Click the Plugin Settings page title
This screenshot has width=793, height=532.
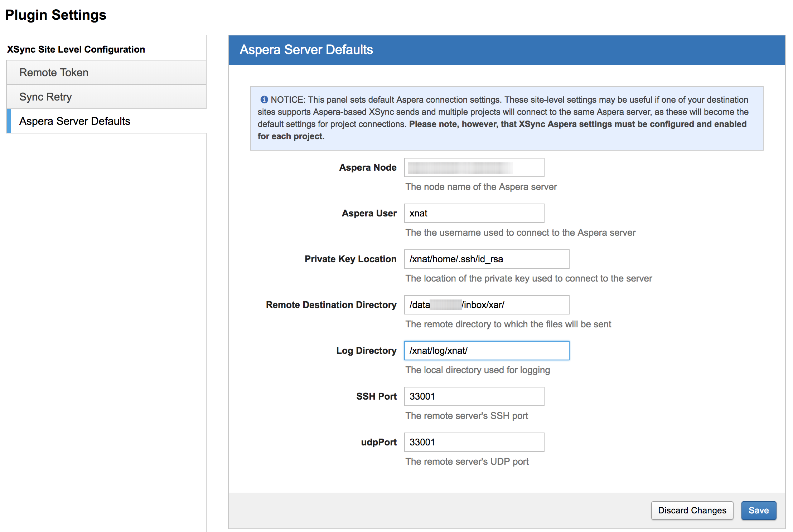(56, 15)
